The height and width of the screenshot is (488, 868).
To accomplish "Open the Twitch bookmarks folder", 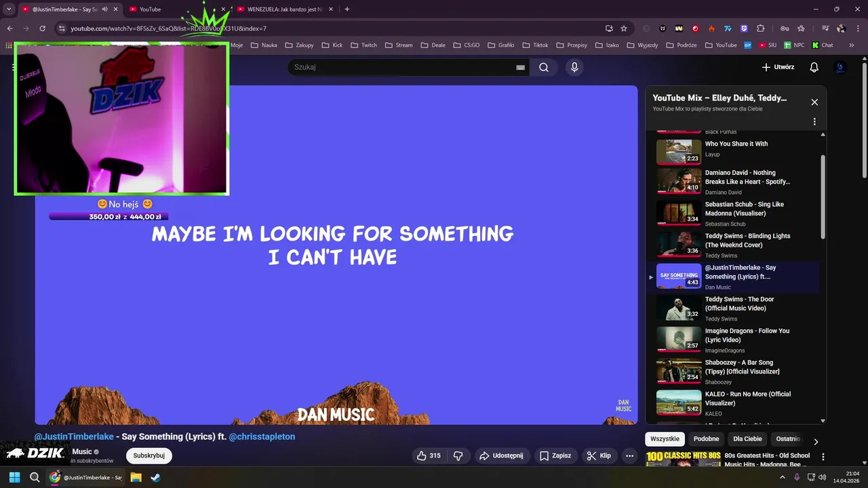I will click(x=363, y=45).
